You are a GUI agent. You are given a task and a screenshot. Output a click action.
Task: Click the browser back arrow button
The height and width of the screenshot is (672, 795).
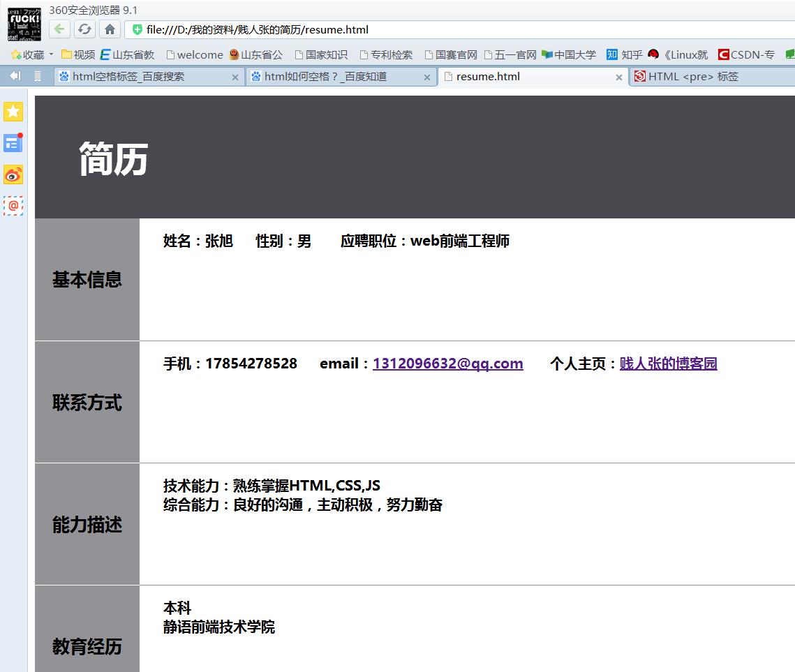point(59,29)
